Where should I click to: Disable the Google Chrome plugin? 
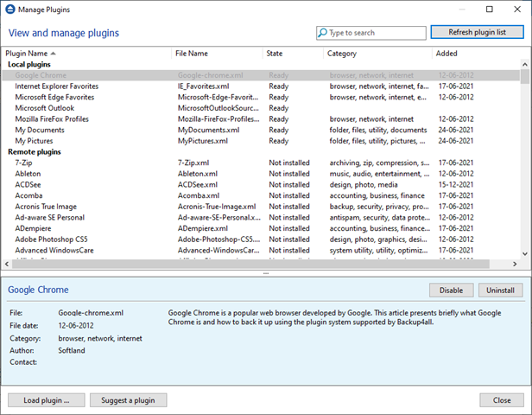pos(451,290)
